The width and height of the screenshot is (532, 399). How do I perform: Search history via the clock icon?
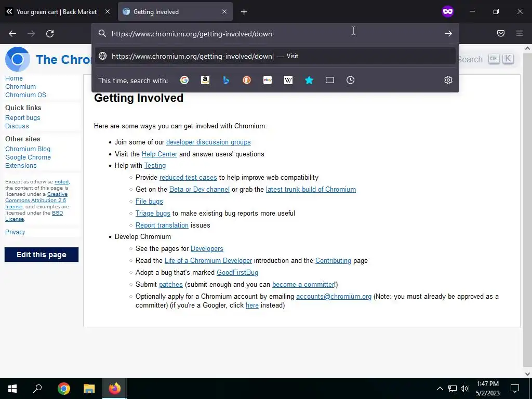[351, 80]
